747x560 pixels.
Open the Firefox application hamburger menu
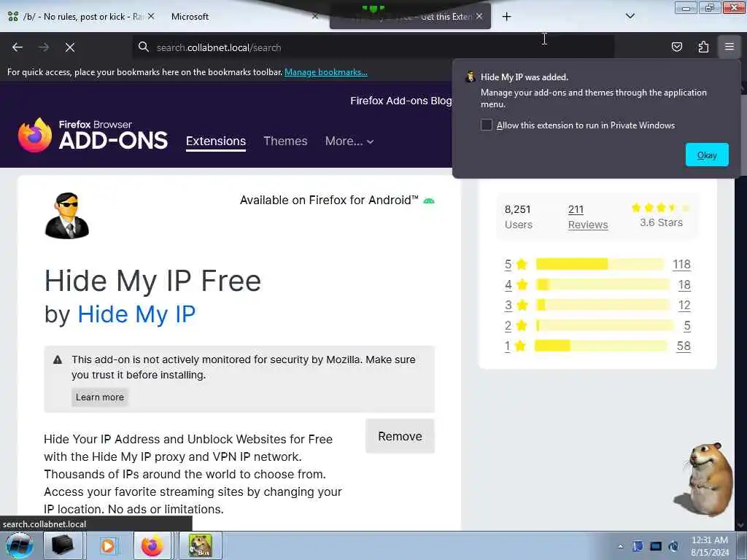click(729, 47)
